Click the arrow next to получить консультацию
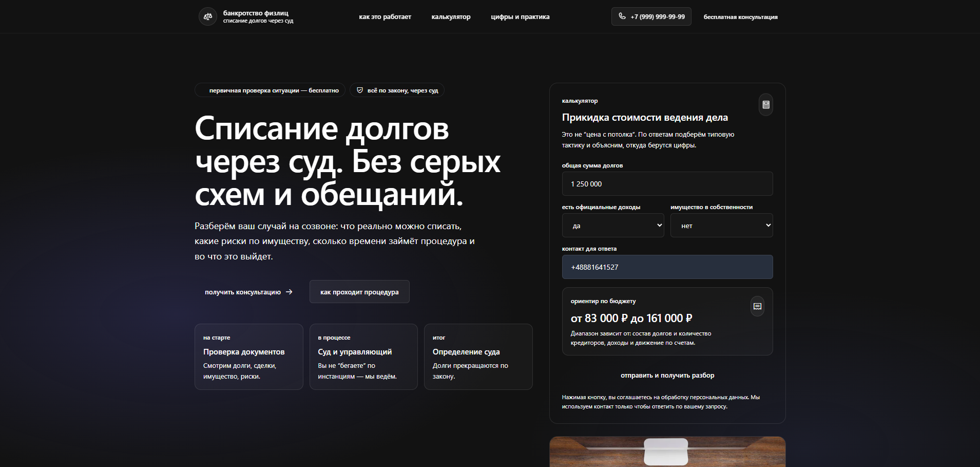The height and width of the screenshot is (467, 980). pos(289,292)
